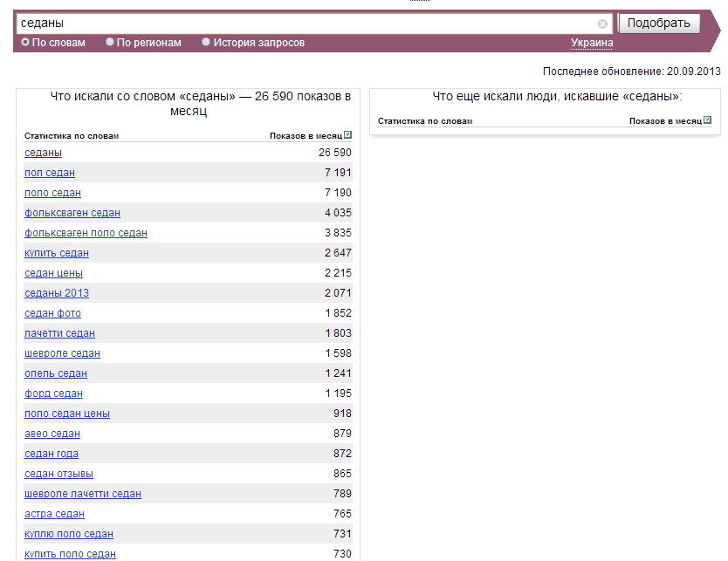This screenshot has width=728, height=561.
Task: Click the green icon in the right panel header
Action: pyautogui.click(x=707, y=120)
